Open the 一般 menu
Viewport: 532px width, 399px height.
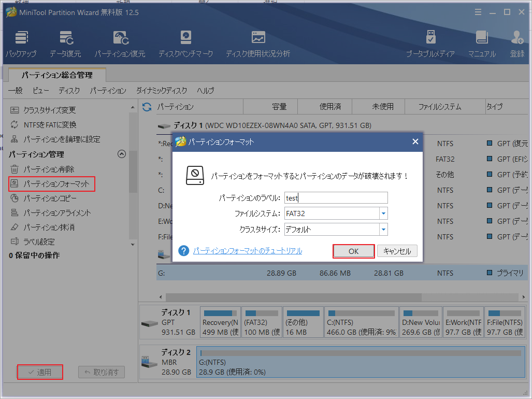[x=15, y=91]
